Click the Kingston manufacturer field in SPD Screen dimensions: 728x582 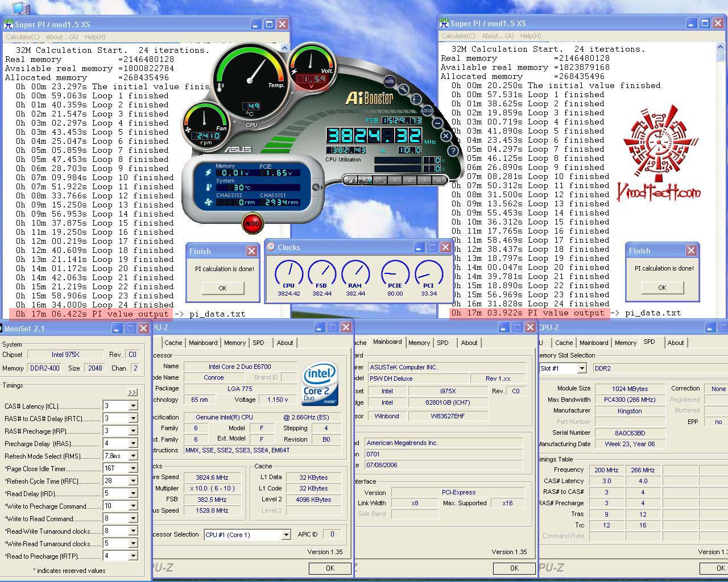coord(630,410)
